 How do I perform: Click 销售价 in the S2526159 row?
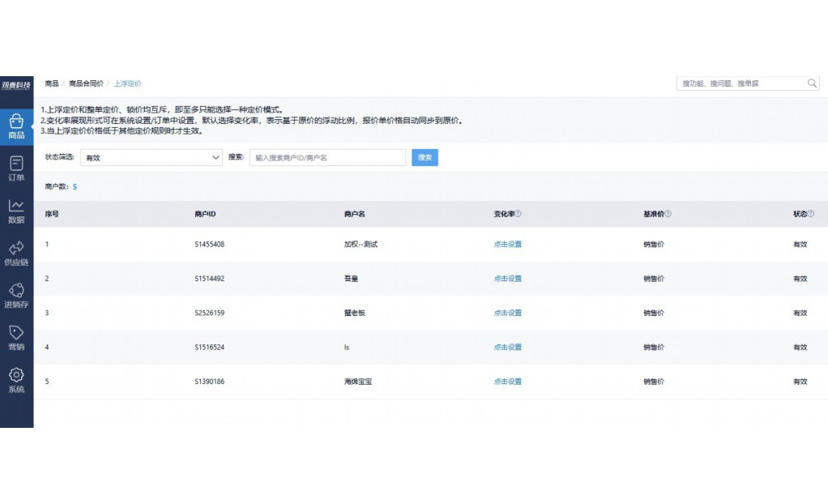tap(654, 313)
